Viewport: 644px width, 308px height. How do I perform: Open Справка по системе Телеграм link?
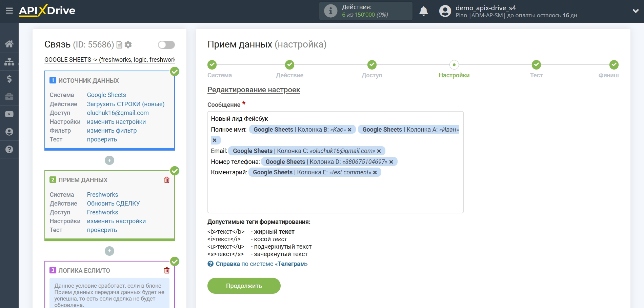(x=261, y=264)
